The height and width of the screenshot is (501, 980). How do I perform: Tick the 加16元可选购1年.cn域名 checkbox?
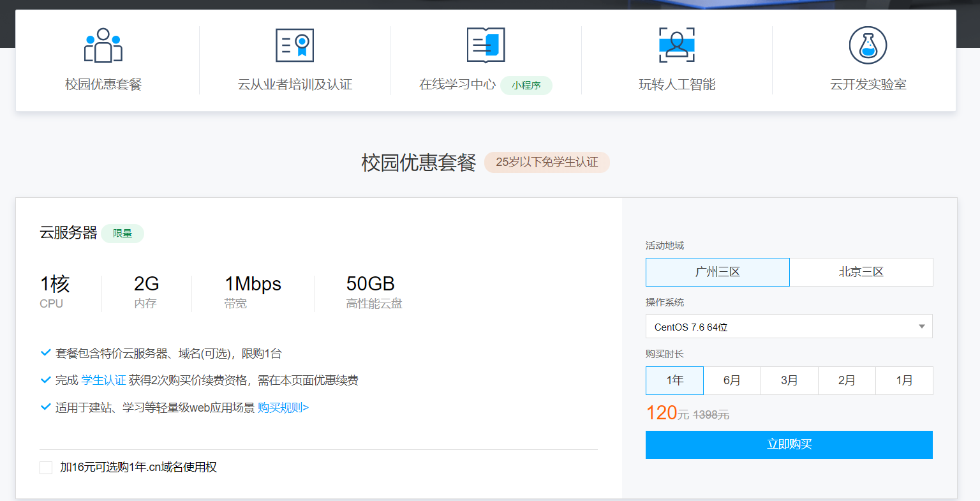pyautogui.click(x=46, y=468)
